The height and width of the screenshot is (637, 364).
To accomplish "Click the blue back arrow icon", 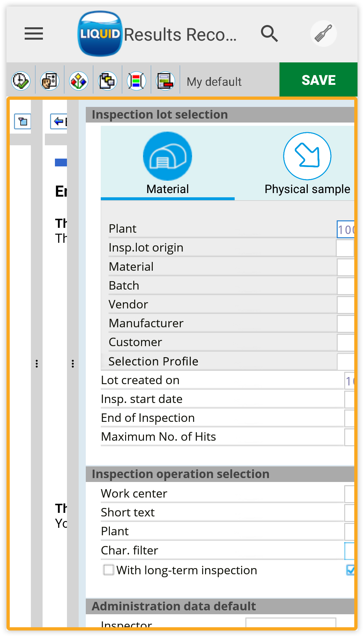I will tap(59, 122).
